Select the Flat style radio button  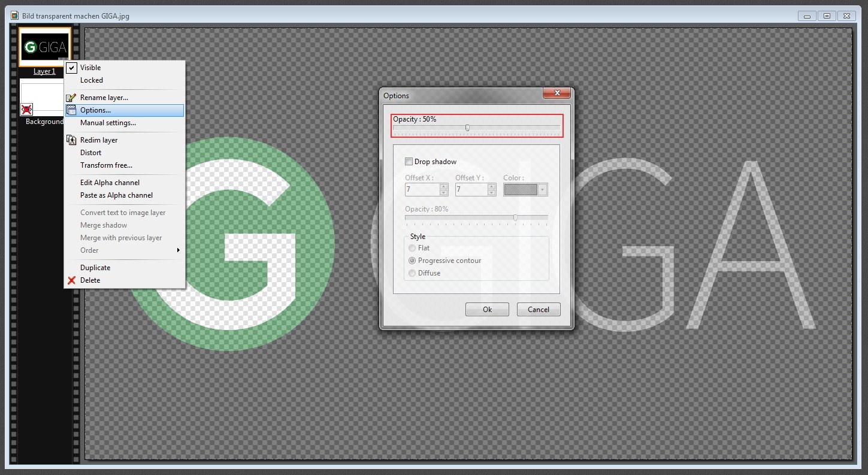tap(412, 248)
